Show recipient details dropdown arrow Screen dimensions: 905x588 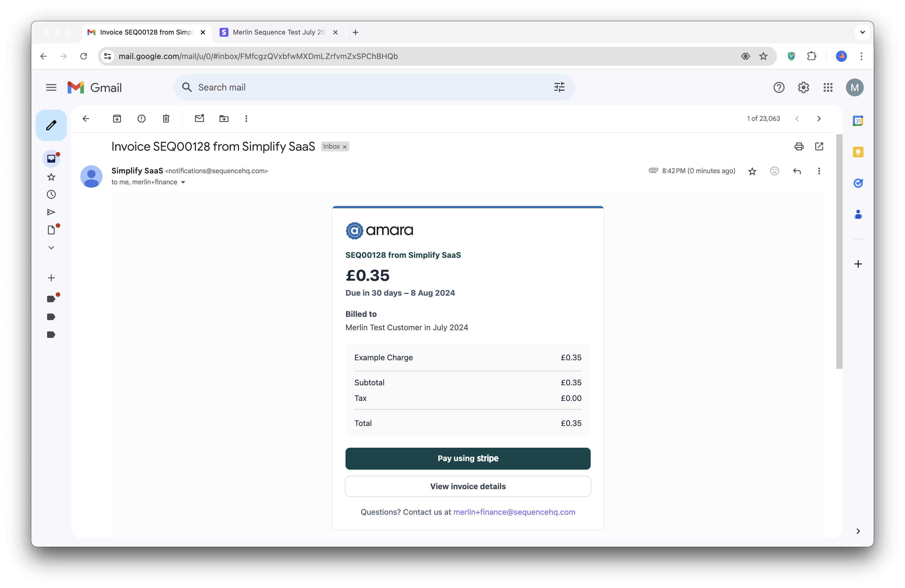[x=183, y=182]
